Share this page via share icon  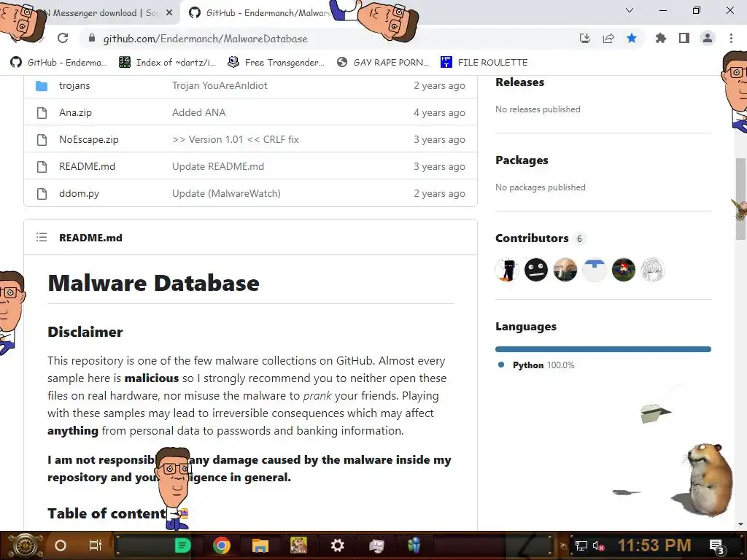pyautogui.click(x=608, y=38)
